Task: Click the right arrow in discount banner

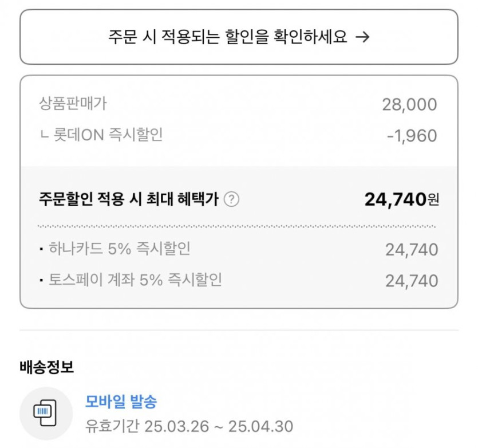Action: (x=362, y=37)
